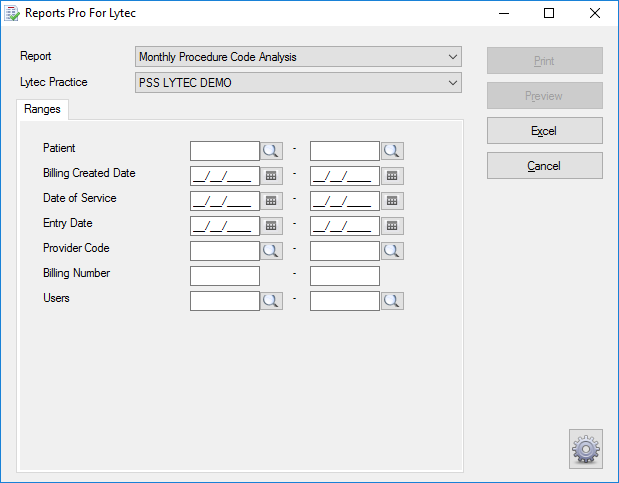Export report with Excel button

tap(545, 131)
